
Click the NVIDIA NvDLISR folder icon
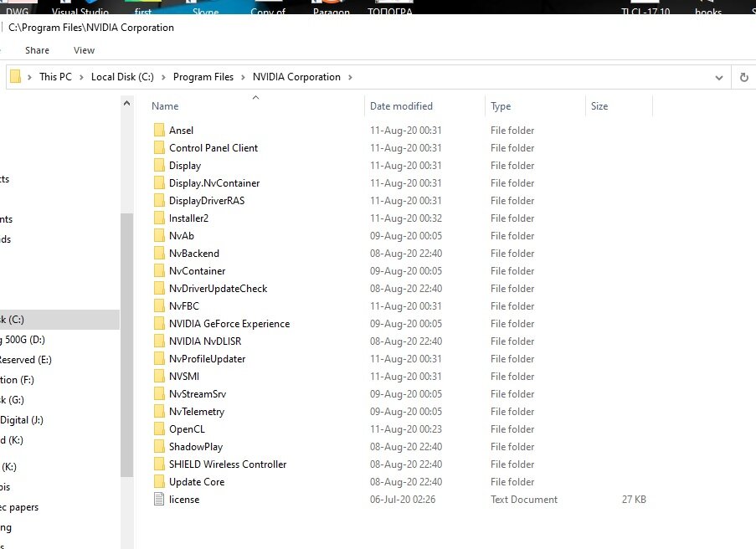(159, 341)
